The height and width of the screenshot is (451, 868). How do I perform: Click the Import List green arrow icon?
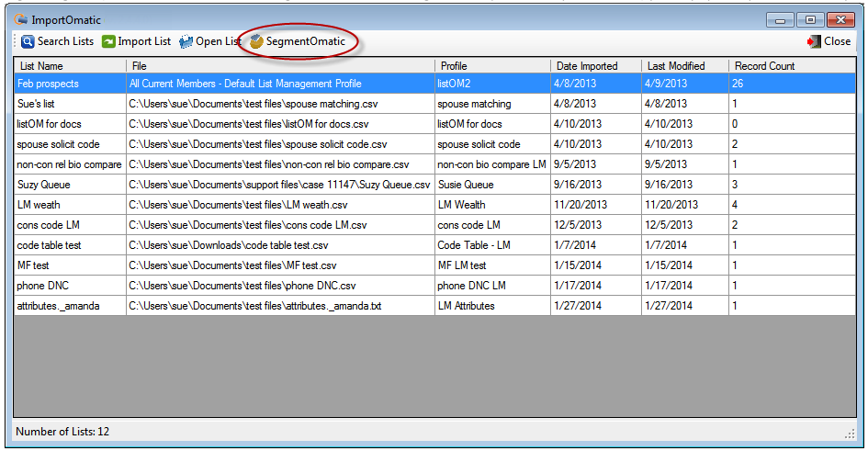click(108, 41)
